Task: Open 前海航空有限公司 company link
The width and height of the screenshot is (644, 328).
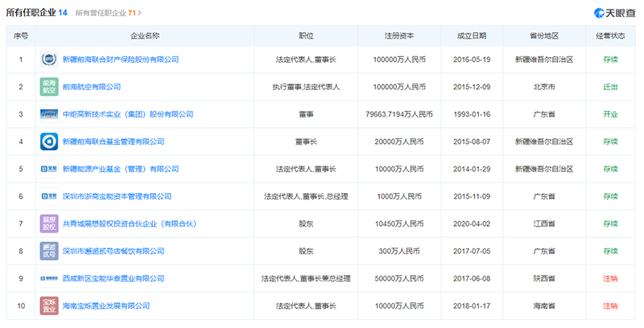Action: (92, 87)
